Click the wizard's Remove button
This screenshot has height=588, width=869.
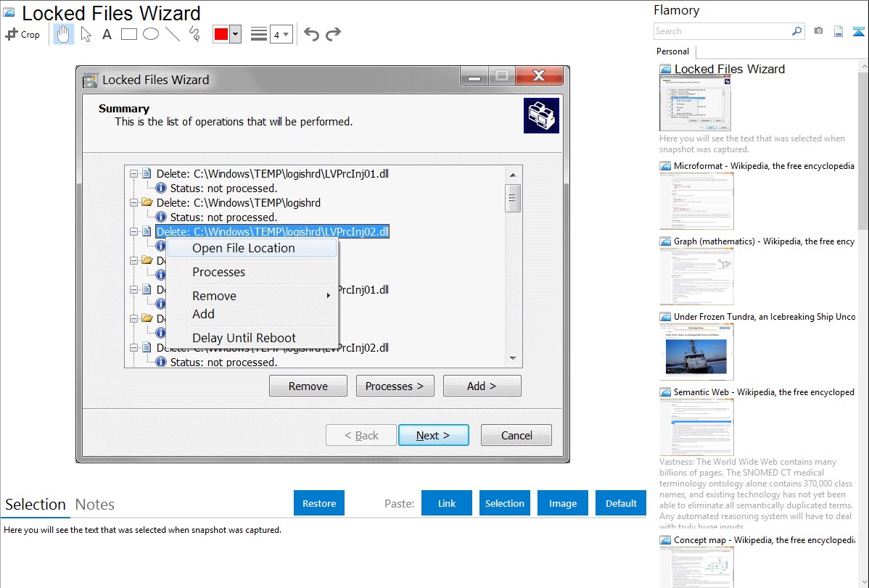[x=308, y=386]
